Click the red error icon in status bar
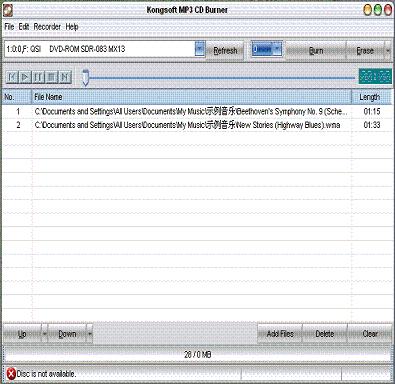Screen dimensions: 395x384 11,374
